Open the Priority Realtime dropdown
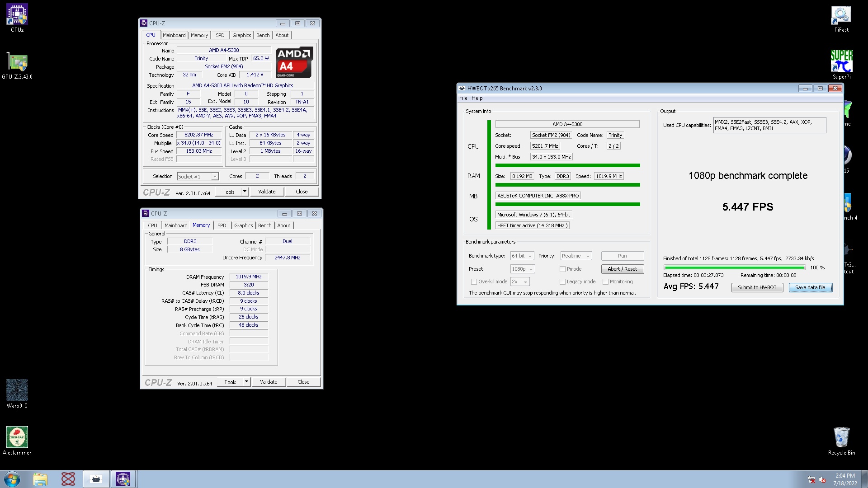 click(576, 256)
